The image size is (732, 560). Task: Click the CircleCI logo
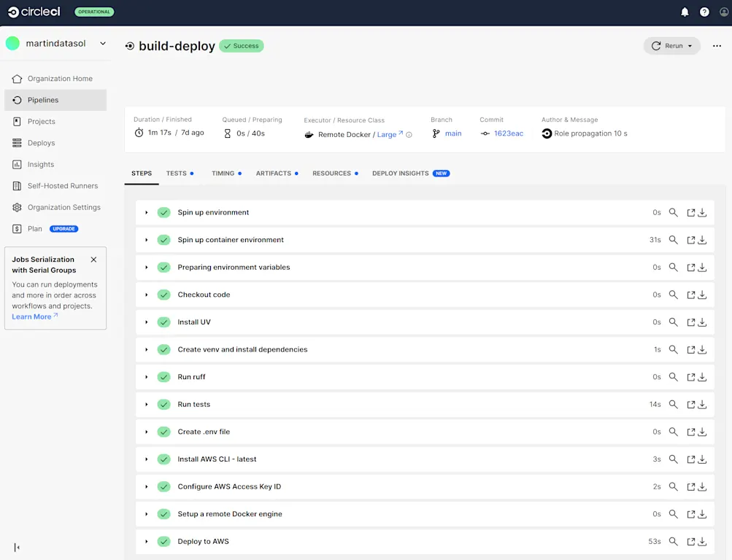pos(34,12)
